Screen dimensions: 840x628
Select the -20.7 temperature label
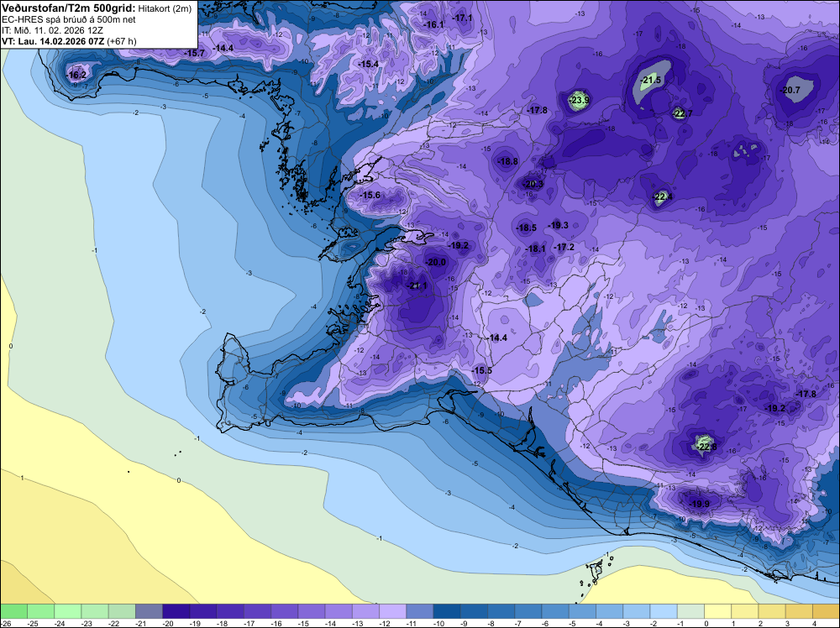(x=790, y=90)
